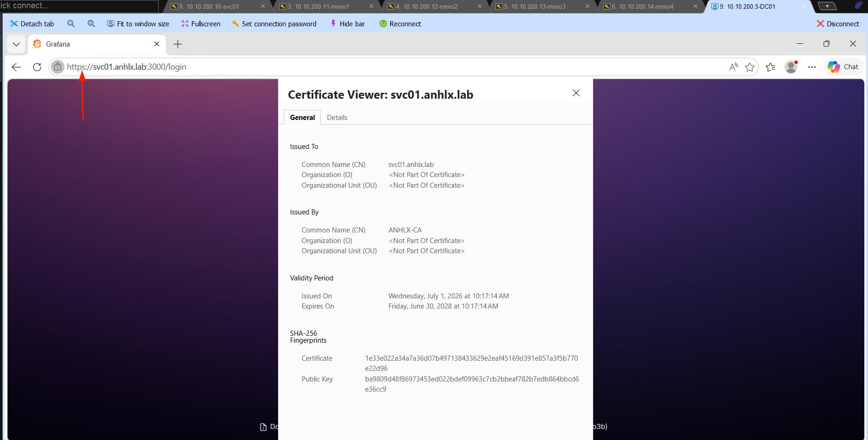Open the Copilot Chat button
Viewport: 868px width, 440px height.
[x=843, y=67]
